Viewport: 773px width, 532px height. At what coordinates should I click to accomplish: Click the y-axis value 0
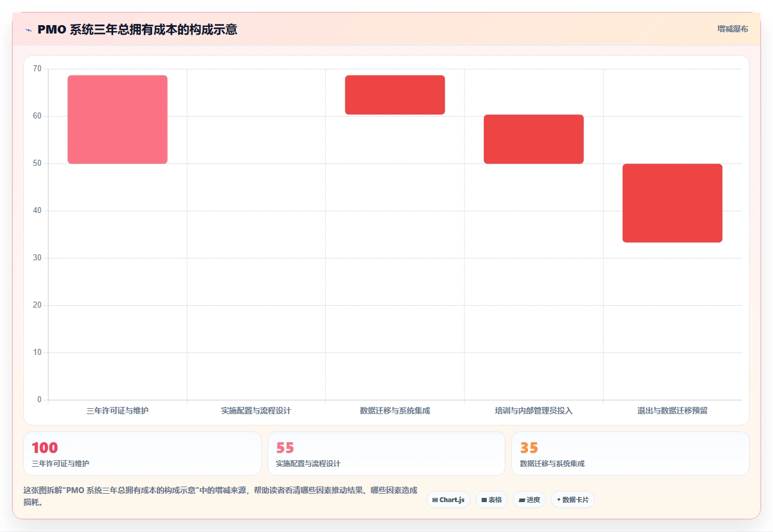pyautogui.click(x=40, y=400)
